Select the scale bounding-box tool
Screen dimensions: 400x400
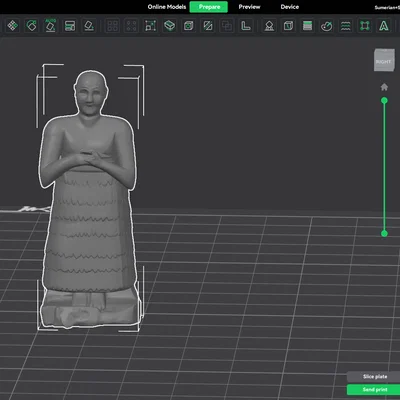pyautogui.click(x=150, y=26)
